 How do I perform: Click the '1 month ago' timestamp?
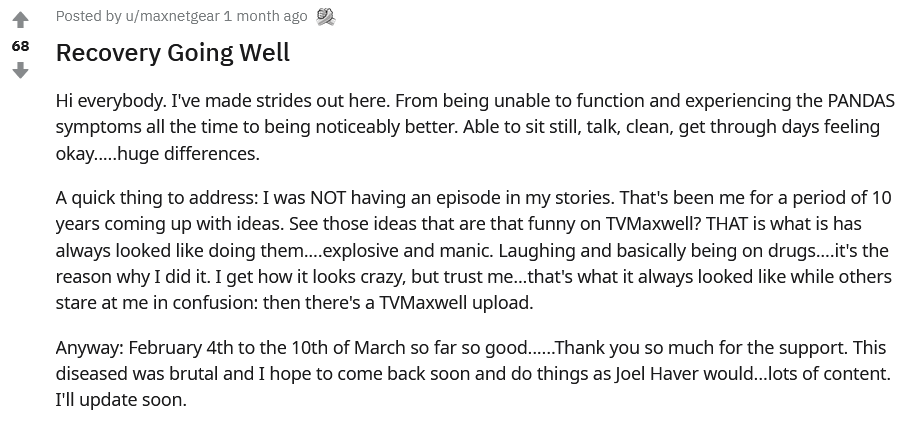pyautogui.click(x=265, y=16)
